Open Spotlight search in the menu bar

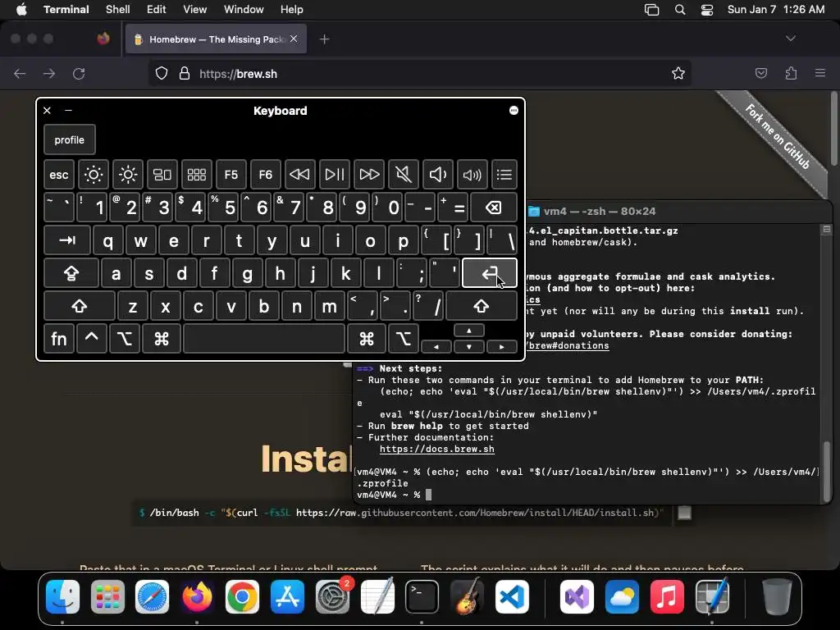[680, 10]
